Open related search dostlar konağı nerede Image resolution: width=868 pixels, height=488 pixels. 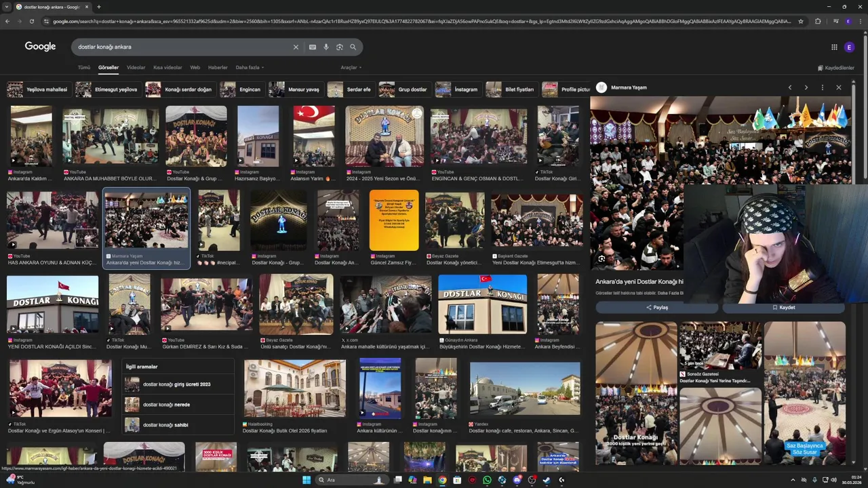click(178, 405)
